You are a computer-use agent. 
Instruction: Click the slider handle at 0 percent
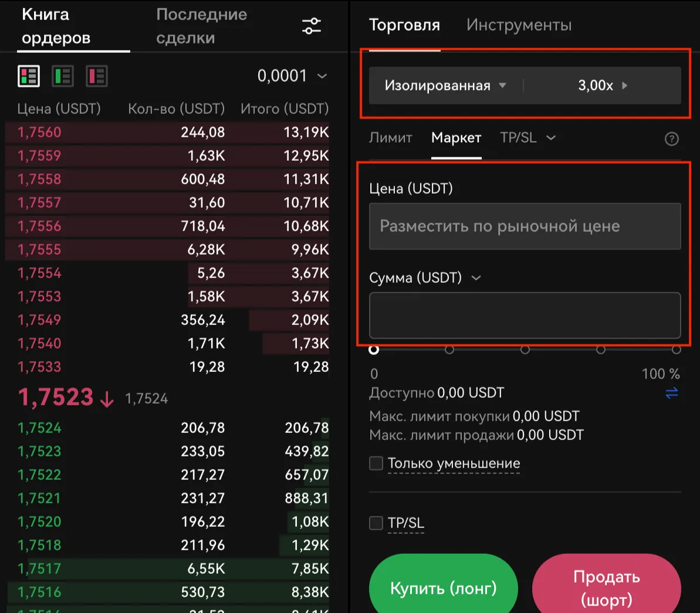point(374,350)
